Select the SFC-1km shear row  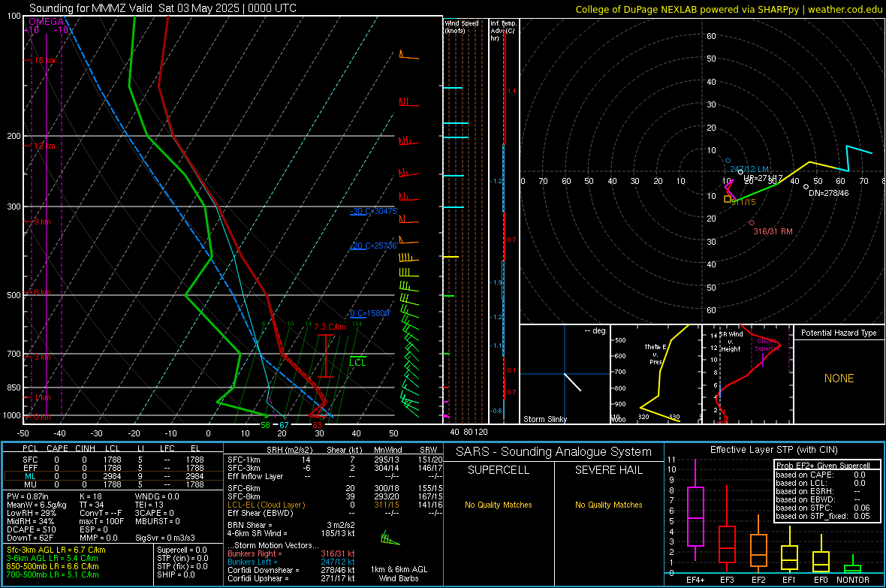pos(335,460)
